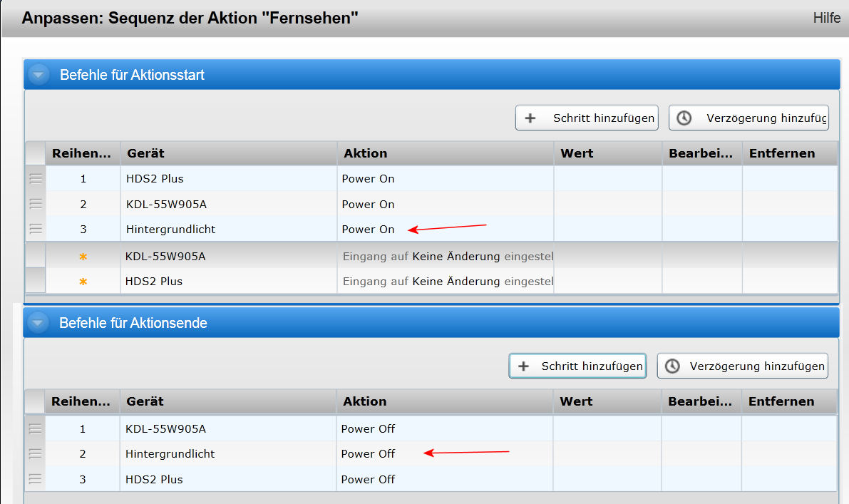
Task: Click Schritt hinzufügen in the Aktionsende section
Action: 577,366
